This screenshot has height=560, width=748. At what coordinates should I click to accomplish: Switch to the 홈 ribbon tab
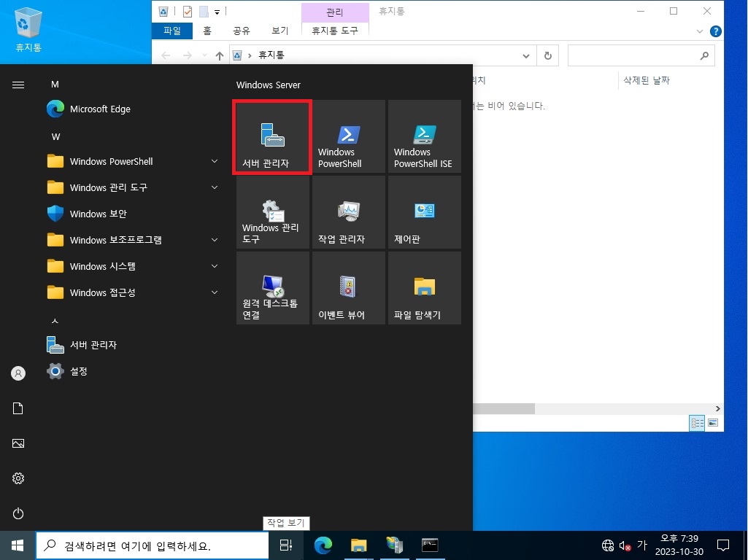pyautogui.click(x=207, y=31)
